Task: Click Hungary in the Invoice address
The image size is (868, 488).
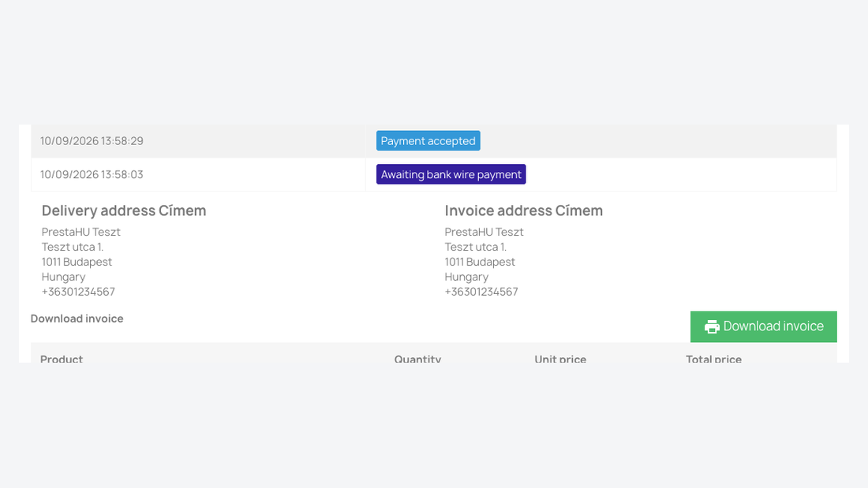Action: pos(466,277)
